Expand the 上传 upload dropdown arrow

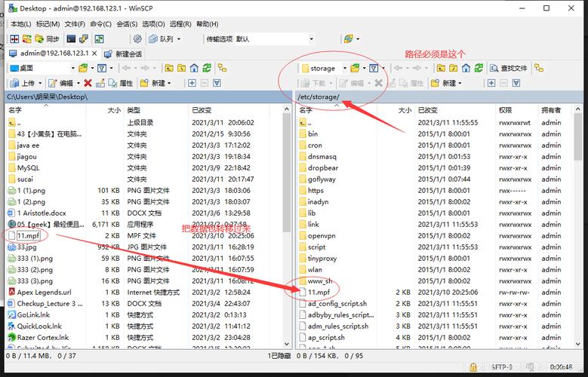(x=40, y=83)
